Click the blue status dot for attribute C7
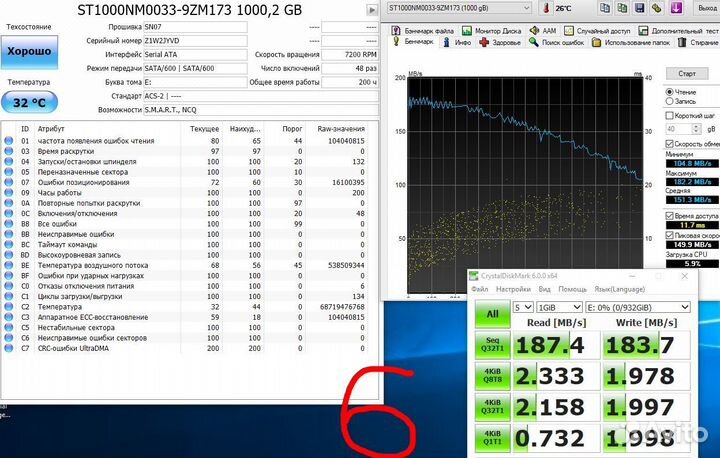Viewport: 720px width, 458px height. [x=8, y=348]
